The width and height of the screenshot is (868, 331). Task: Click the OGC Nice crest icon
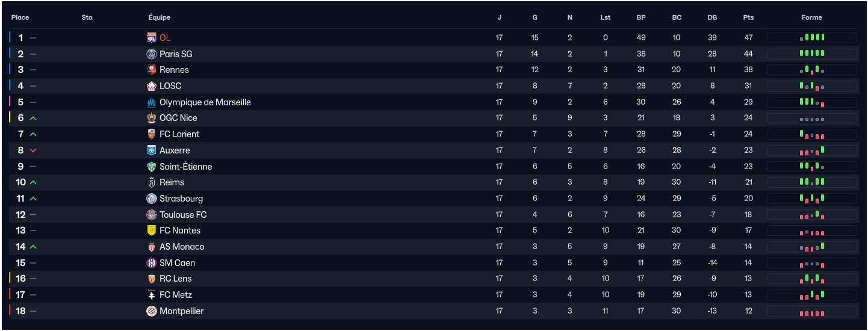click(x=152, y=118)
